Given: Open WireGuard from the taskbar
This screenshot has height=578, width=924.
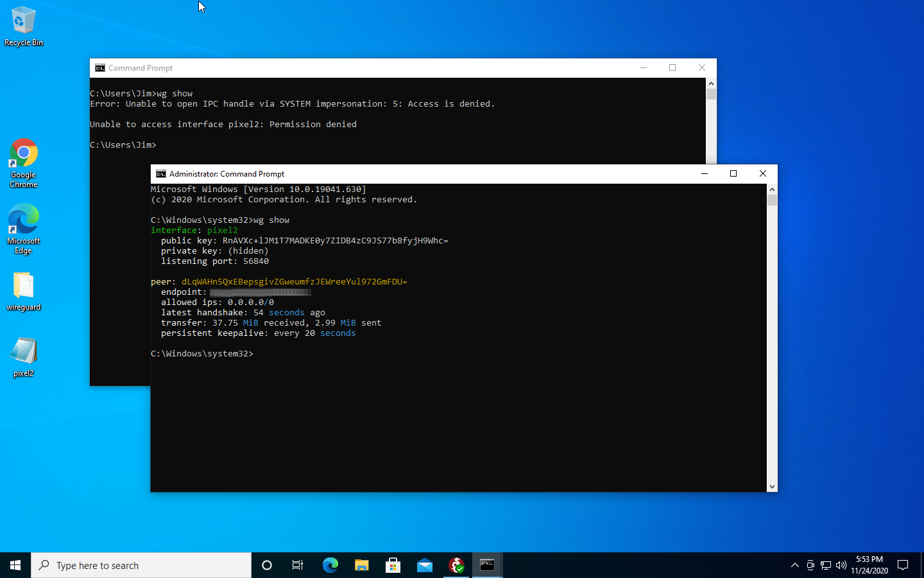Looking at the screenshot, I should [x=456, y=565].
